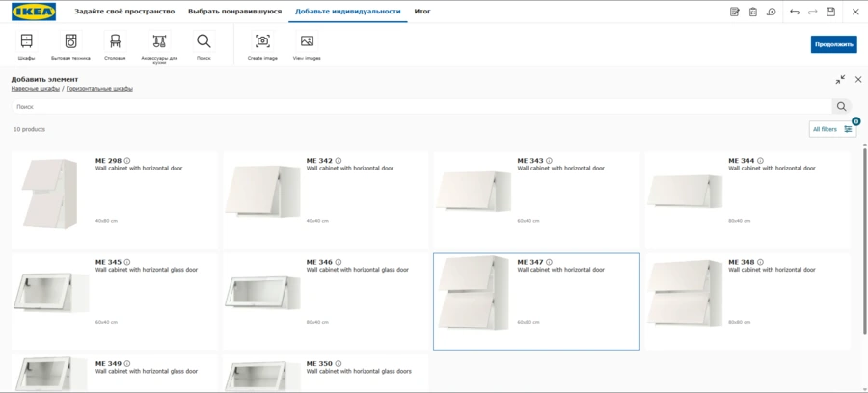868x393 pixels.
Task: Show info for ME 342
Action: pyautogui.click(x=339, y=160)
